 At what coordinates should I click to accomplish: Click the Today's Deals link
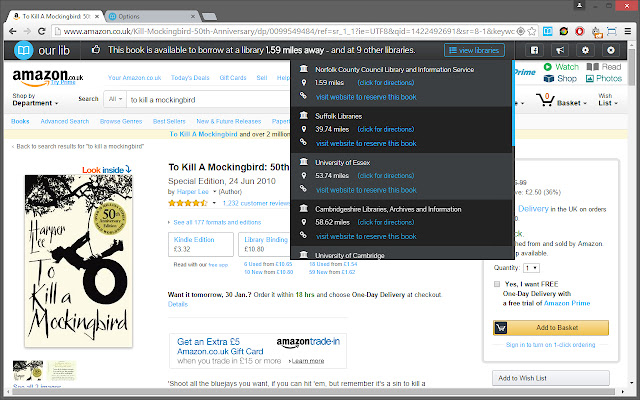coord(190,78)
